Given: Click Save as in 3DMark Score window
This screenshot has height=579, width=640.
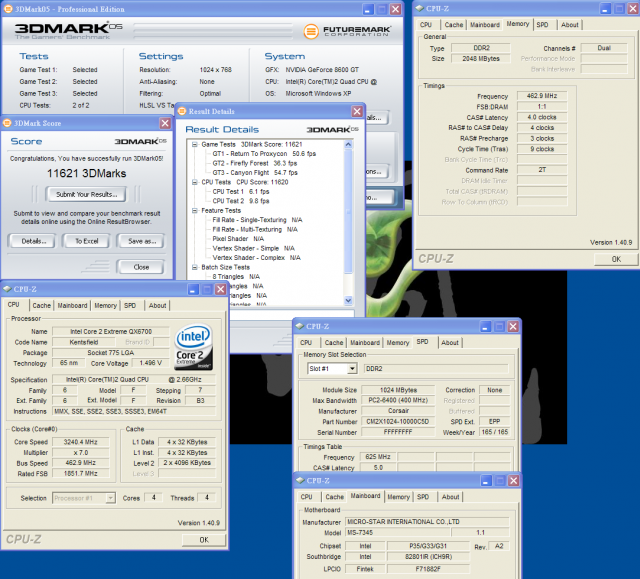Looking at the screenshot, I should click(x=142, y=241).
